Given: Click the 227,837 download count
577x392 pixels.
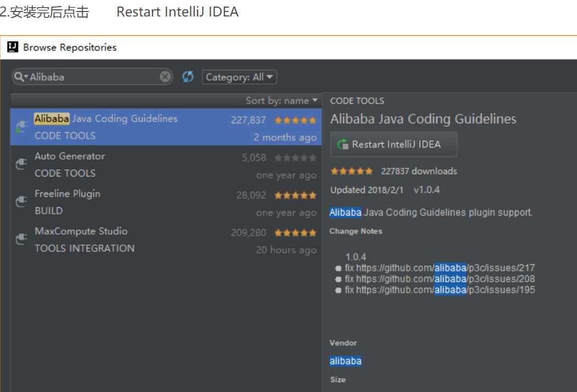Looking at the screenshot, I should pyautogui.click(x=248, y=120).
